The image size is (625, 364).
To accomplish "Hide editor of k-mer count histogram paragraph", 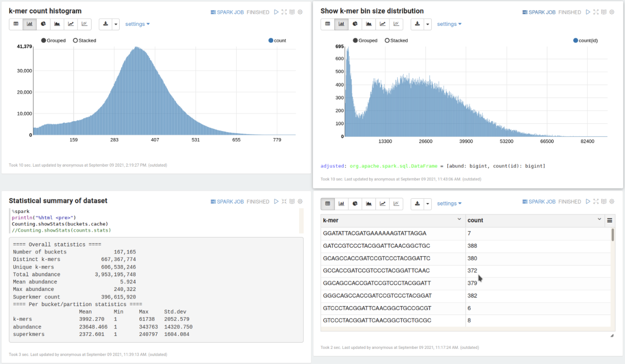I will coord(284,12).
